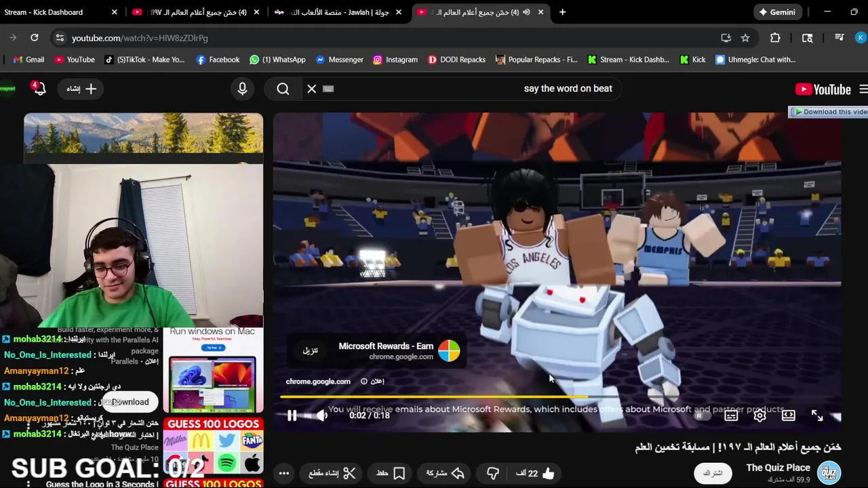The image size is (868, 488).
Task: View site information icon in address bar
Action: tap(60, 38)
